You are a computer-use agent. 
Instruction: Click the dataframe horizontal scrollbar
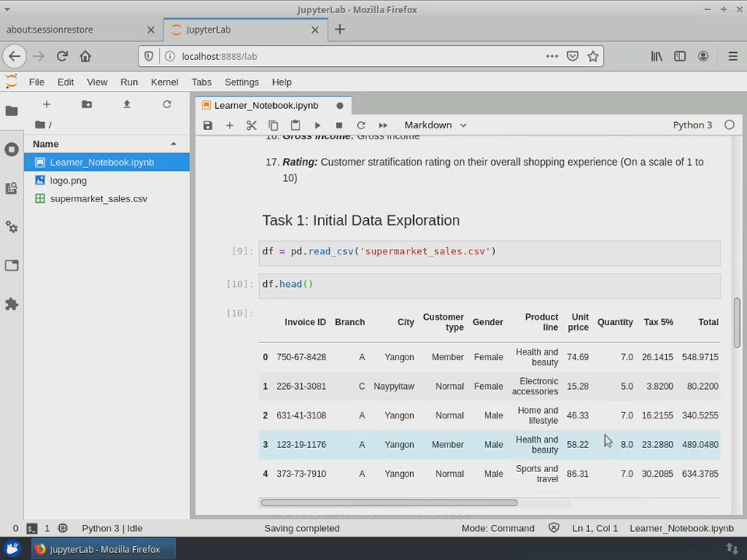(389, 503)
